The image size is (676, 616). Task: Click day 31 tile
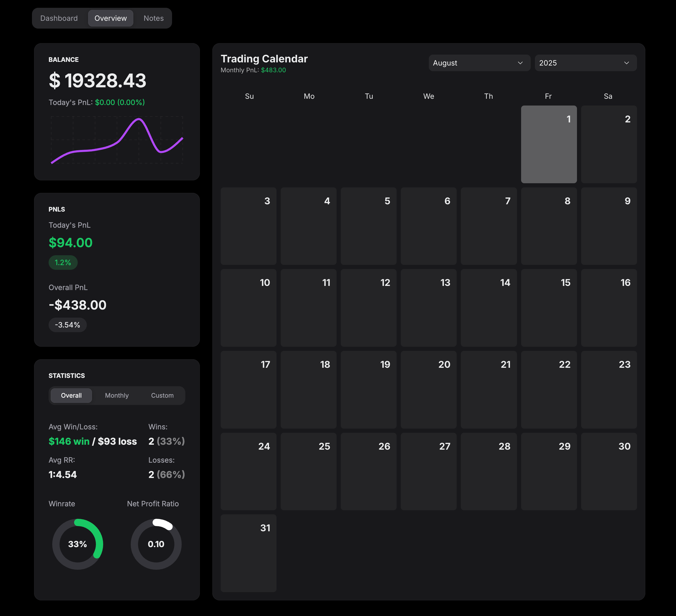(x=248, y=553)
